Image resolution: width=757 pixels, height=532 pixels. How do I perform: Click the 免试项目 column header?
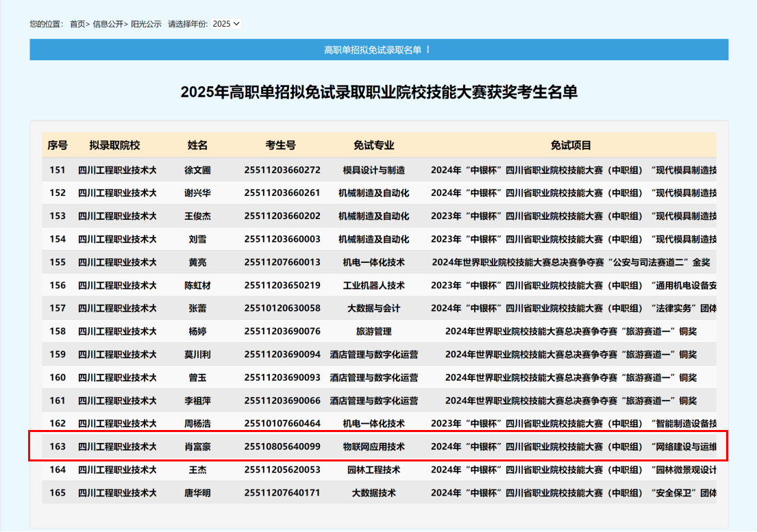[x=571, y=145]
